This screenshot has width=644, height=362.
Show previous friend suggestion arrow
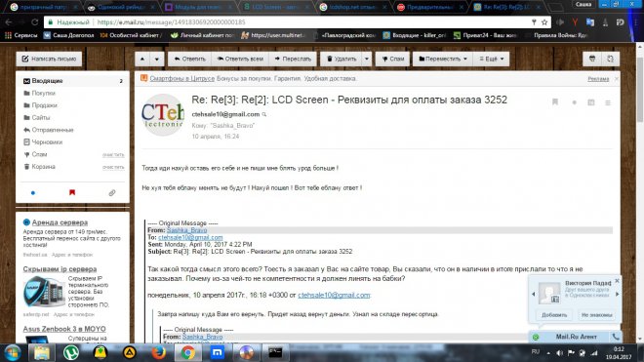click(533, 295)
